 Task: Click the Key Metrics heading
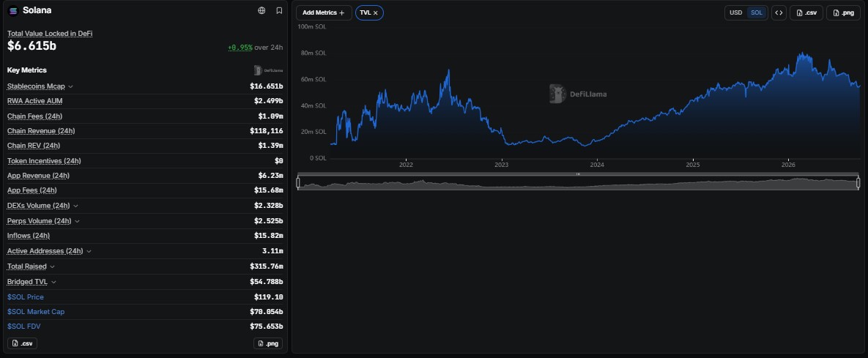tap(26, 70)
